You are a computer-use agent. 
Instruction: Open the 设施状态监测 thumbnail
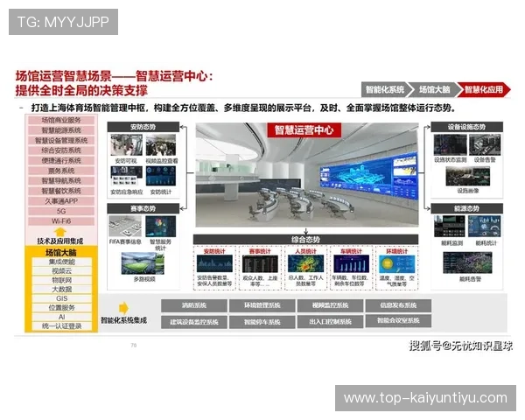(450, 144)
